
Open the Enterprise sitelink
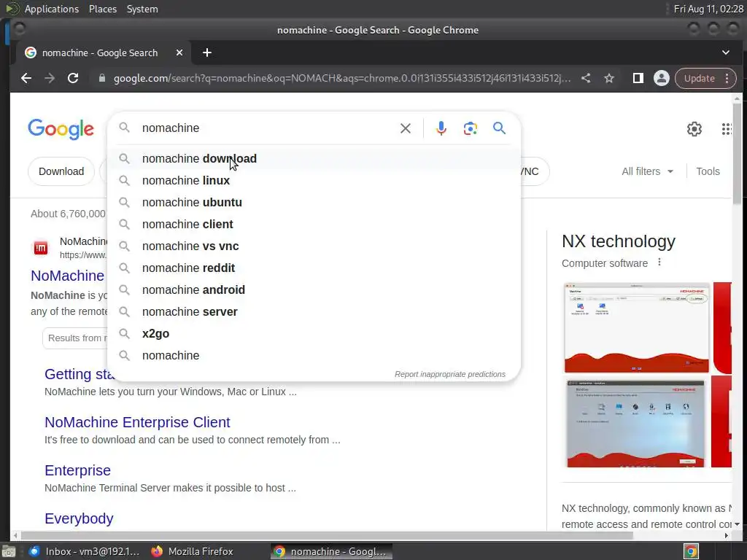pyautogui.click(x=77, y=470)
